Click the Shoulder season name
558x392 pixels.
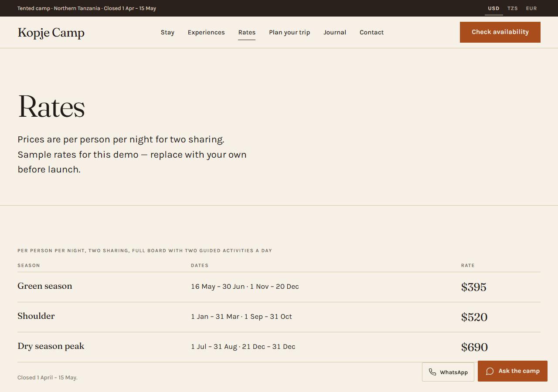(36, 316)
